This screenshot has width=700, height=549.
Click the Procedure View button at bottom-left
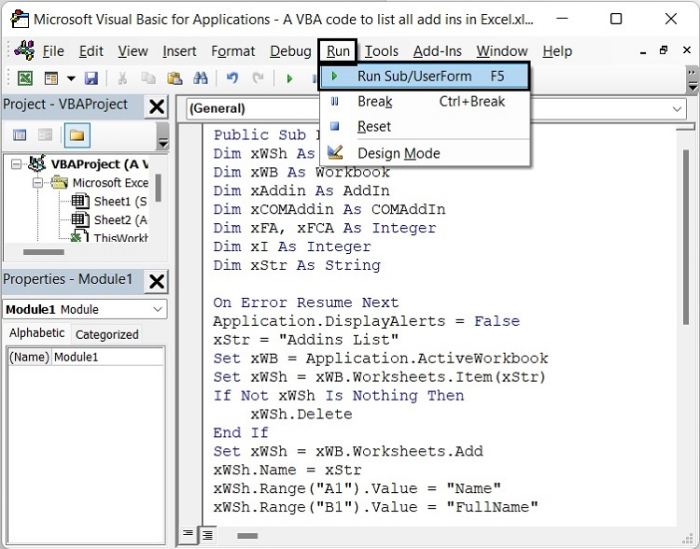[188, 533]
